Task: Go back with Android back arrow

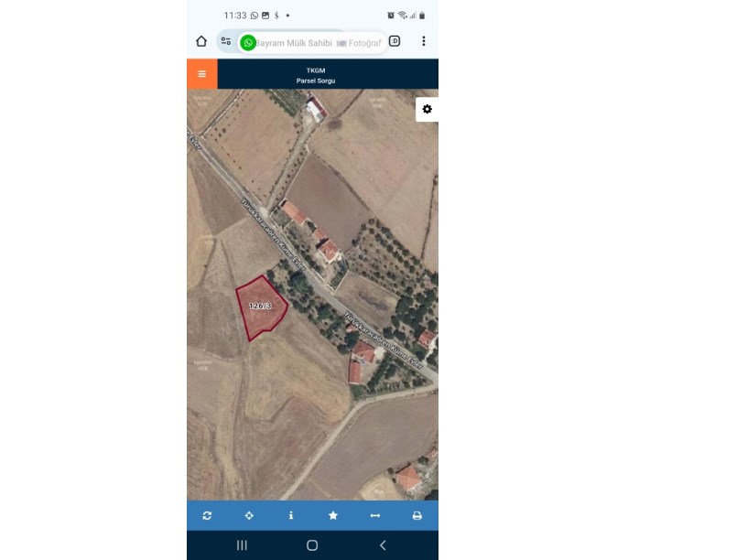Action: 383,545
